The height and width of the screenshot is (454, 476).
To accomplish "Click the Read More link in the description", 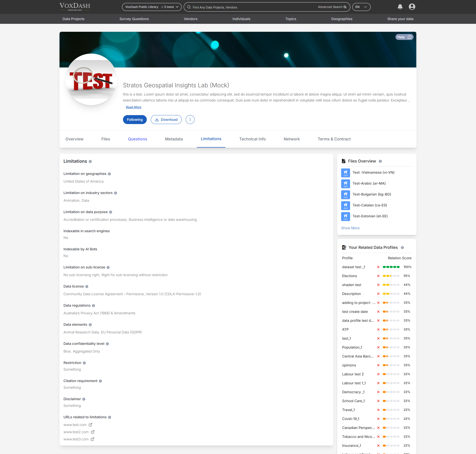I will [133, 107].
